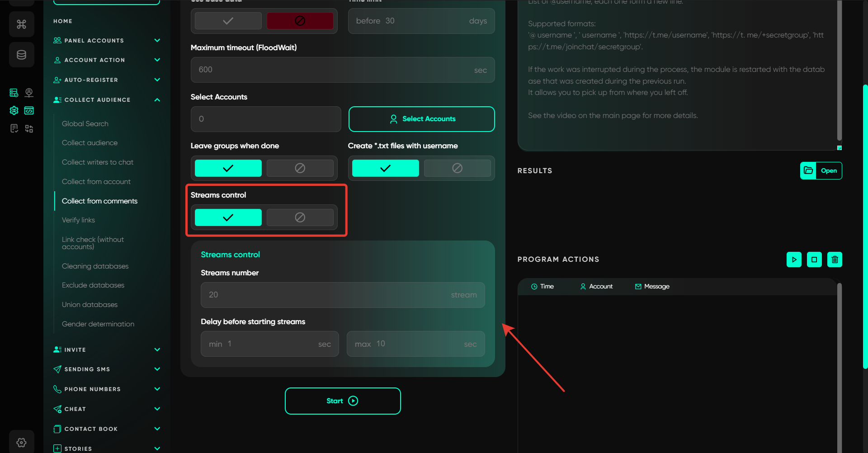Open Collect from account page
The width and height of the screenshot is (868, 453).
(96, 182)
